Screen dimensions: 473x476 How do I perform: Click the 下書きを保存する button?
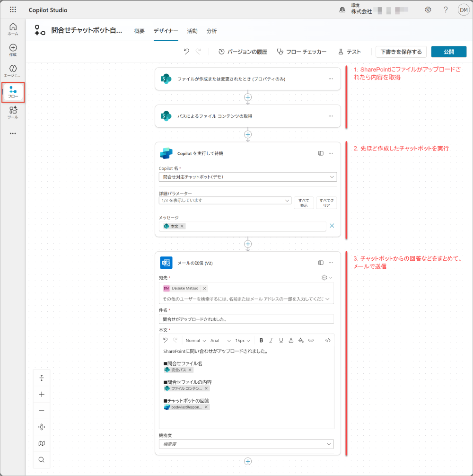(401, 52)
